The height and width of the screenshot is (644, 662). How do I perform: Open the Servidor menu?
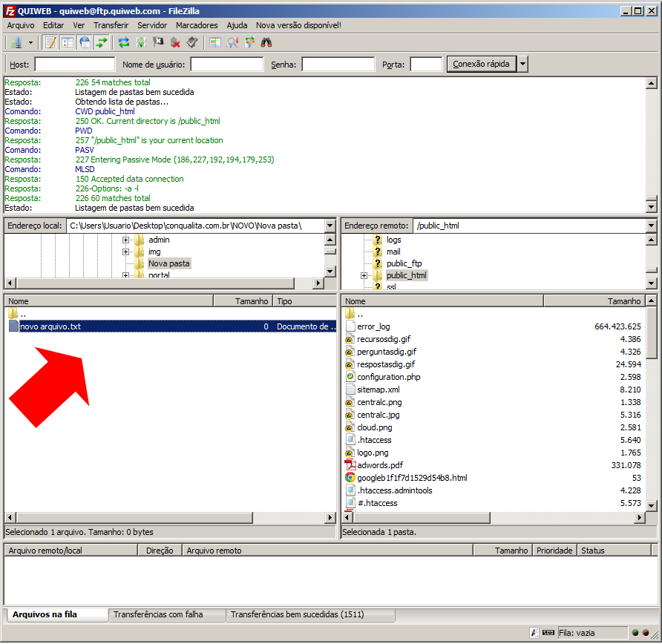(x=152, y=25)
